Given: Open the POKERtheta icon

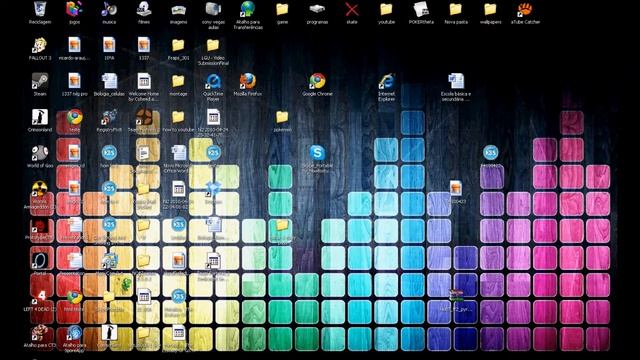Looking at the screenshot, I should coord(421,9).
